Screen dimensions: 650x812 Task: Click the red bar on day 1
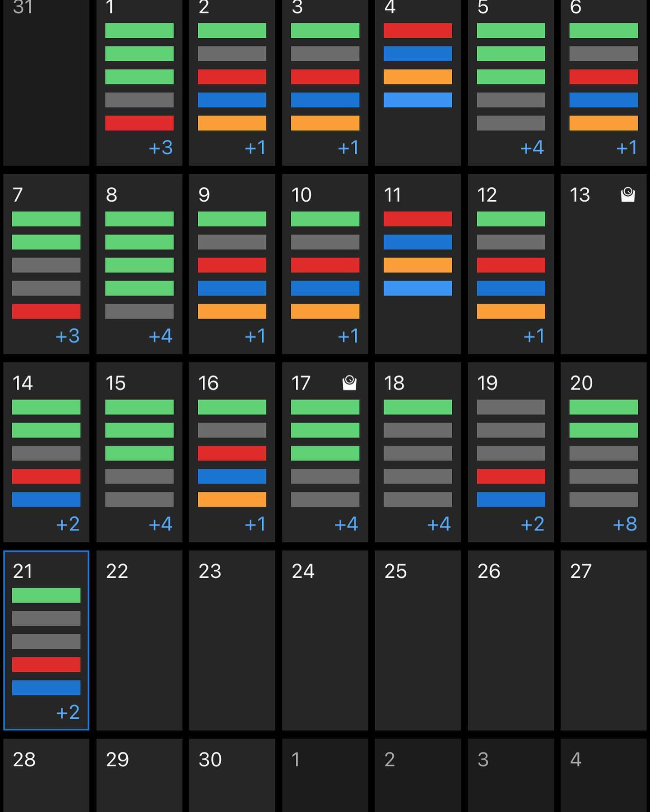139,123
